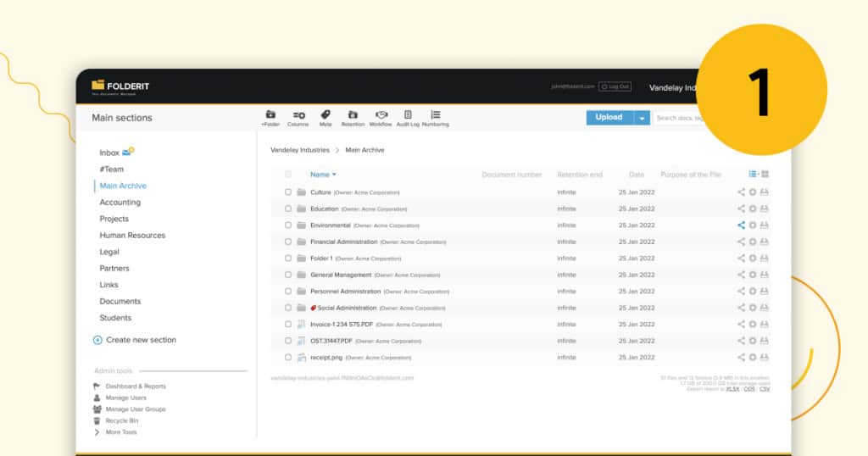Sort by the Name column header

322,175
